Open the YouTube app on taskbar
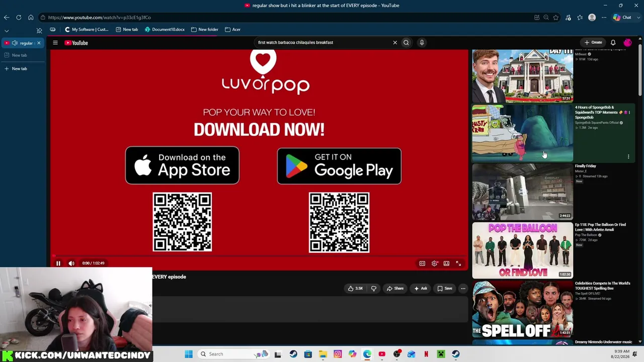This screenshot has height=362, width=644. pyautogui.click(x=382, y=354)
